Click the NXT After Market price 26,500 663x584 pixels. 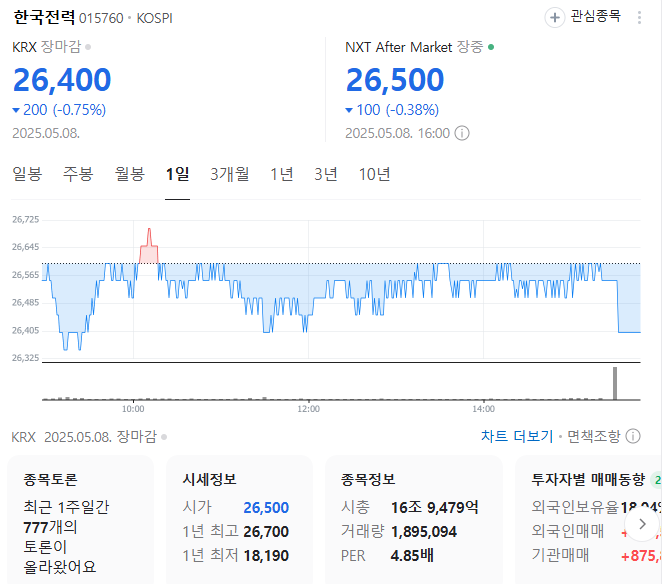395,80
